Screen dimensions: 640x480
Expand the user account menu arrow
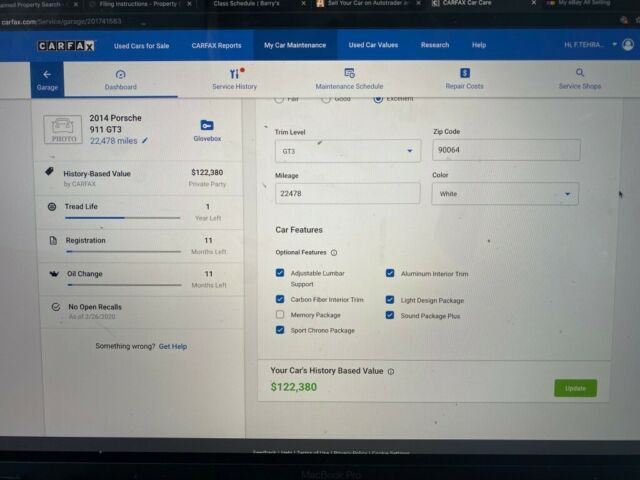(x=614, y=44)
